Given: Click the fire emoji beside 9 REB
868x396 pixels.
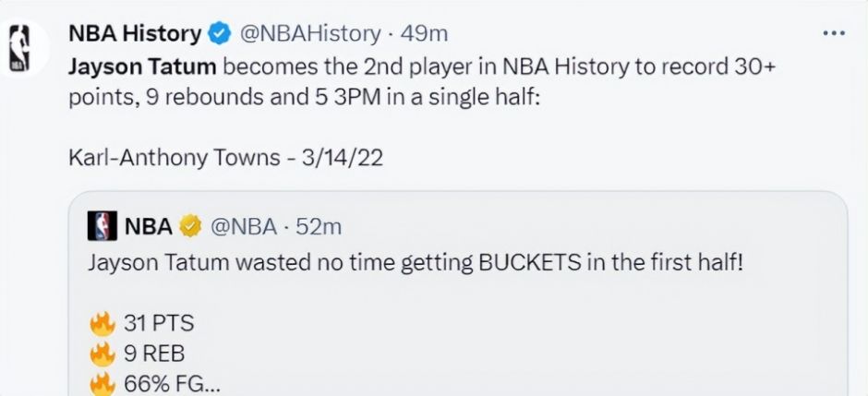Looking at the screenshot, I should click(102, 354).
